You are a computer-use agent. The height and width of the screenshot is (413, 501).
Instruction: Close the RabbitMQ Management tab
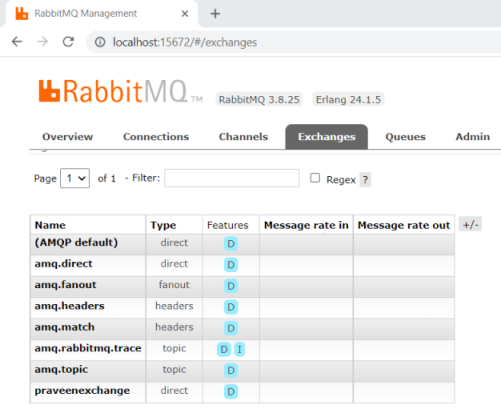click(x=185, y=14)
